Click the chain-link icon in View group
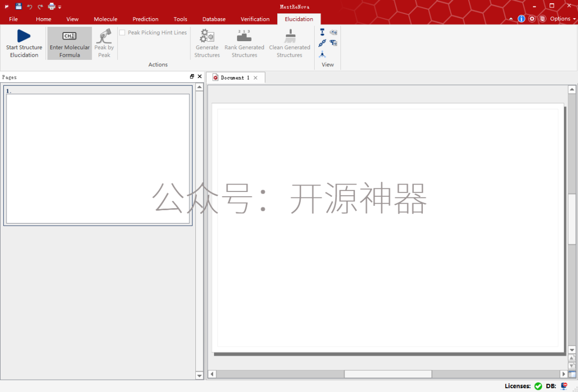Screen dimensions: 578x392 tap(322, 43)
